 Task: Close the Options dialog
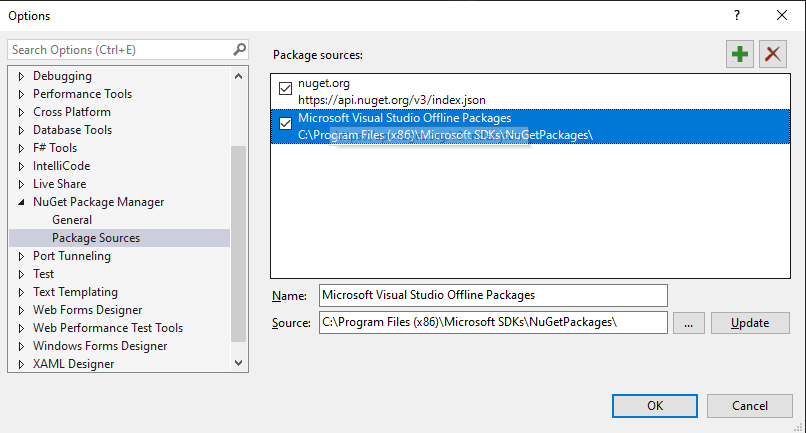click(782, 15)
